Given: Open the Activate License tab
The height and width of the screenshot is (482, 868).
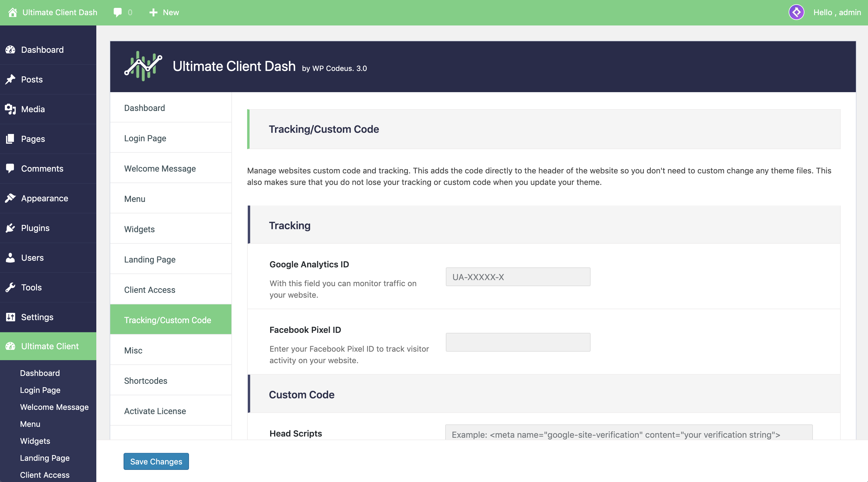Looking at the screenshot, I should point(155,411).
